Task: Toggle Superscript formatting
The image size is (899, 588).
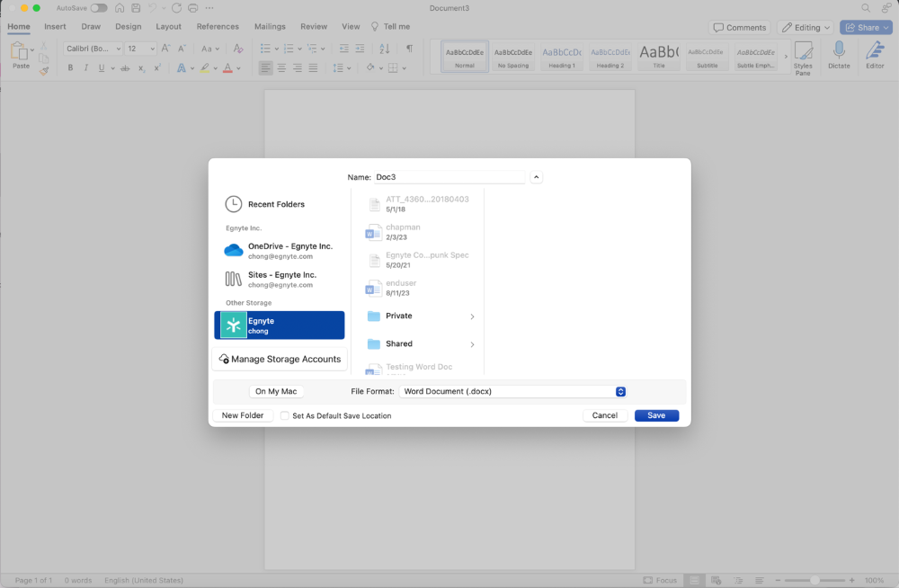Action: pos(156,68)
